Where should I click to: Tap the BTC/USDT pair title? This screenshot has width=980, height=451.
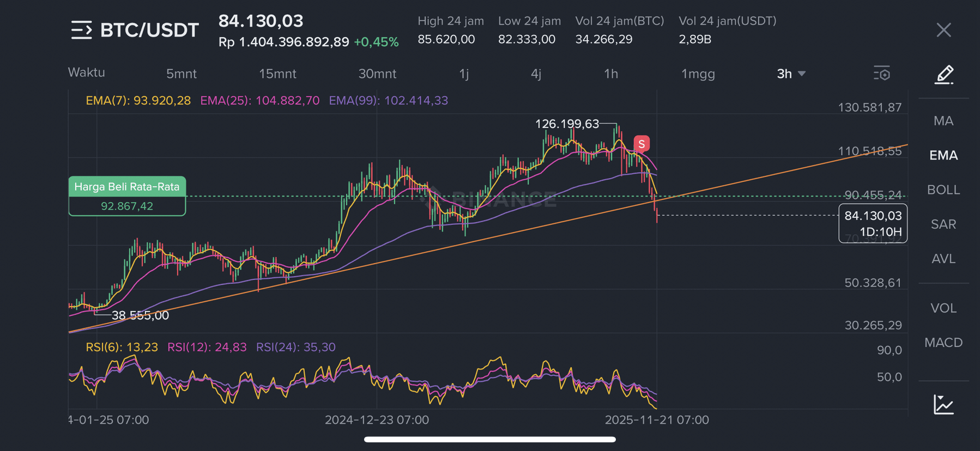point(149,30)
